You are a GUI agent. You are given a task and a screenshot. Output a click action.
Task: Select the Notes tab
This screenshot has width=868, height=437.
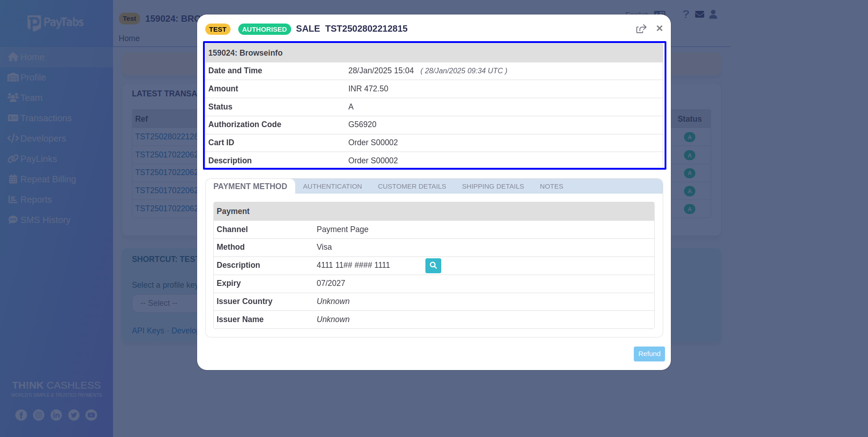pos(551,186)
